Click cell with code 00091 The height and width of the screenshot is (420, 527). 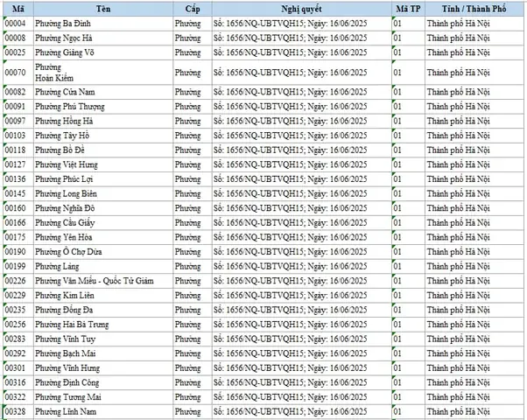coord(18,107)
